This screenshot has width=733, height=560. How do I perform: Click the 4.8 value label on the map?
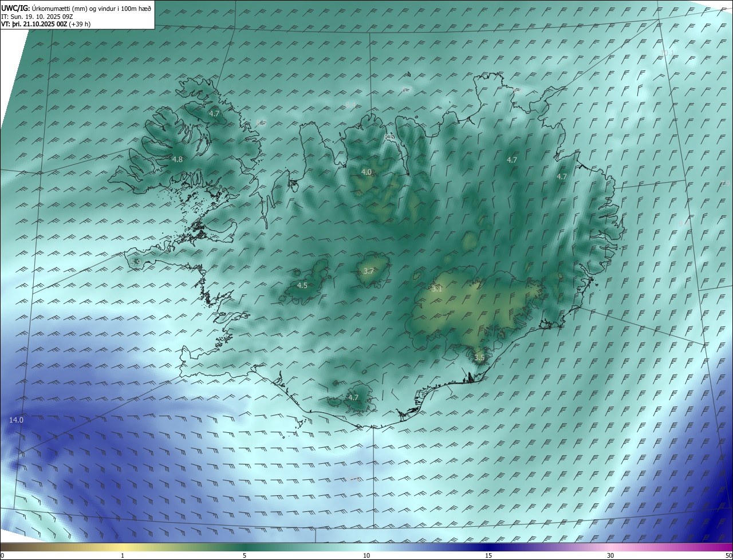[x=178, y=159]
